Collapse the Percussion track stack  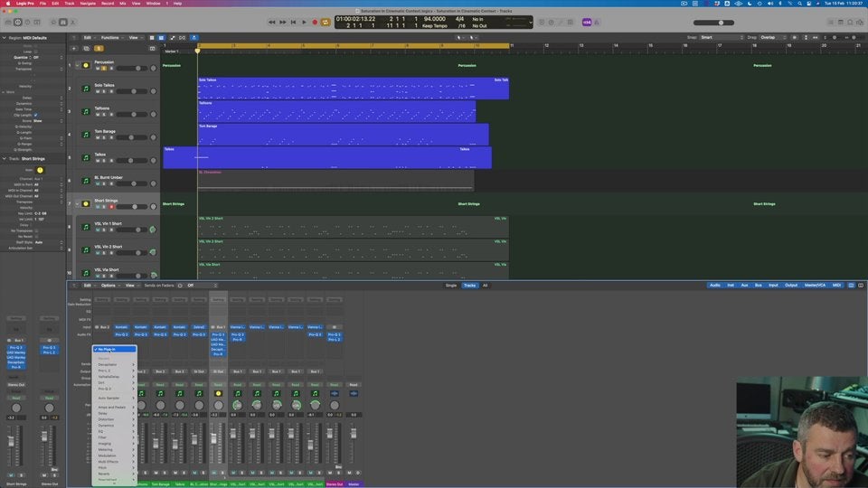coord(77,65)
